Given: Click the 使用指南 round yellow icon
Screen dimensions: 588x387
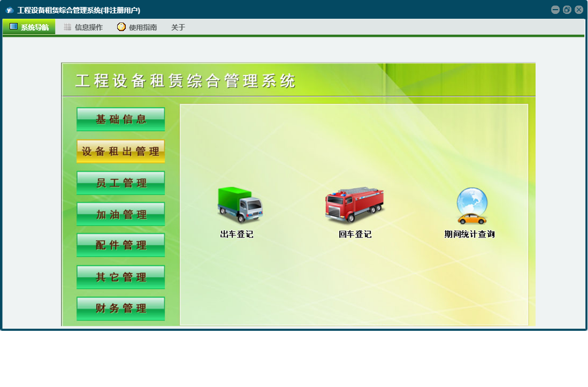Looking at the screenshot, I should 121,27.
